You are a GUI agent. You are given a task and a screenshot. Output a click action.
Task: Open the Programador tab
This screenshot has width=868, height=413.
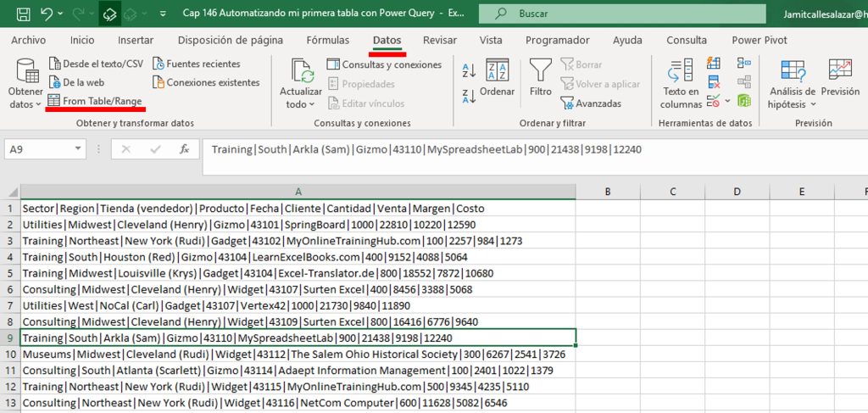point(558,41)
